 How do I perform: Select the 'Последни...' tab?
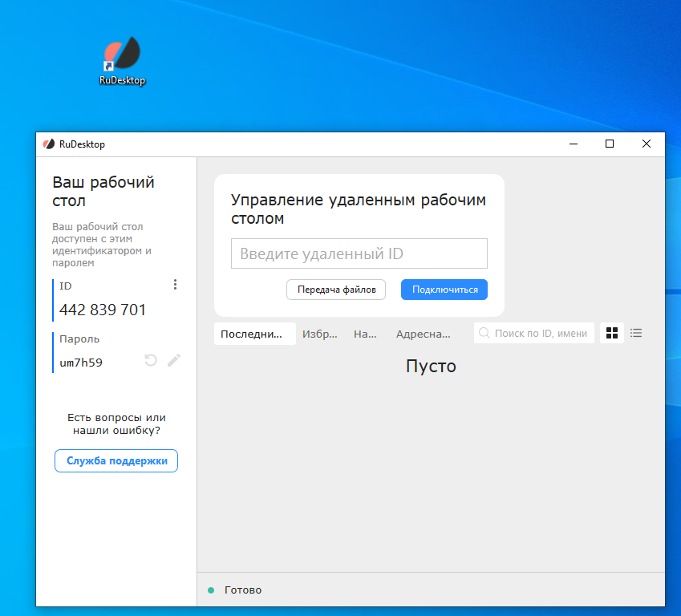click(255, 334)
